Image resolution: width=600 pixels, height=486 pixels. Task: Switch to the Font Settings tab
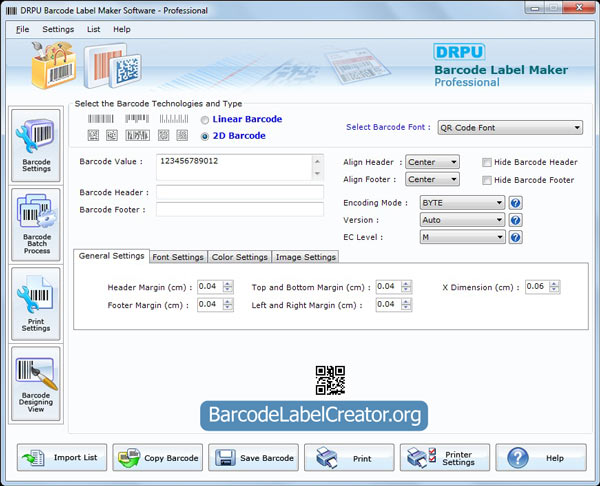[x=178, y=257]
